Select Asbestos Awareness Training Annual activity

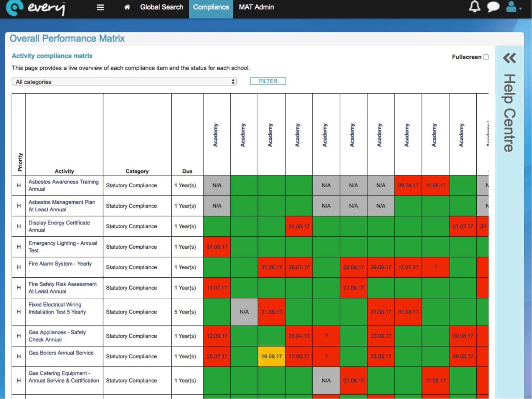[x=63, y=185]
